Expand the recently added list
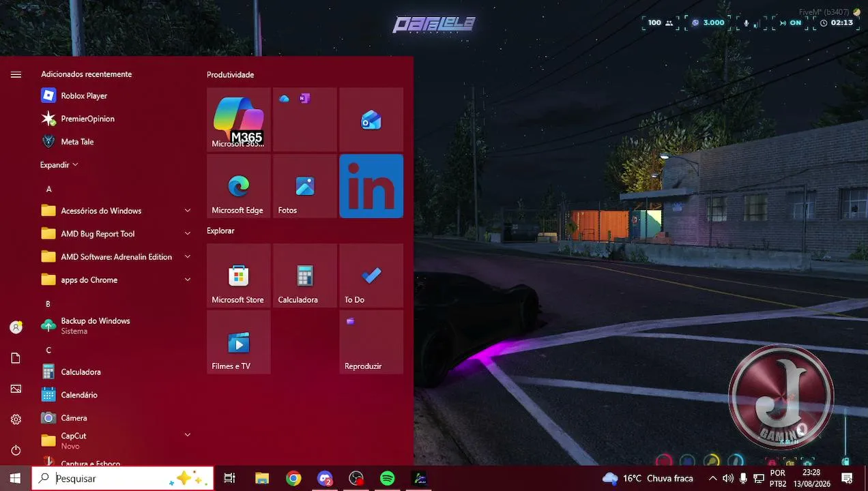868x491 pixels. coord(59,165)
